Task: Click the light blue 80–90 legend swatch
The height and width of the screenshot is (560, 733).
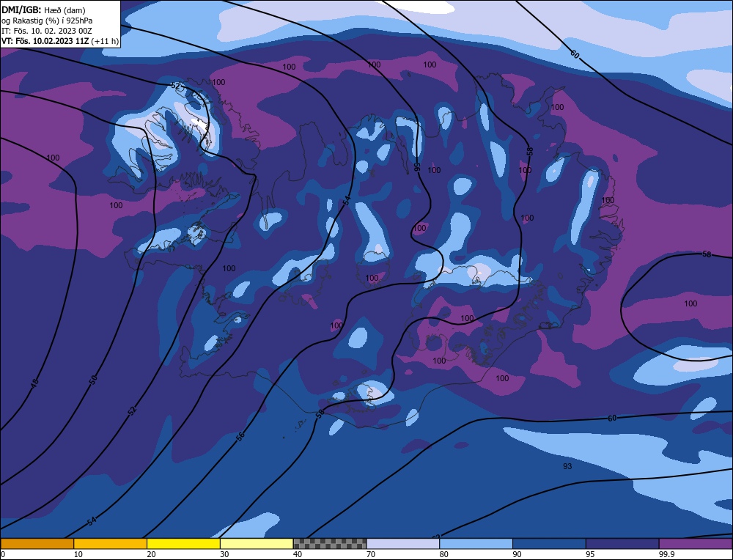Action: tap(476, 544)
